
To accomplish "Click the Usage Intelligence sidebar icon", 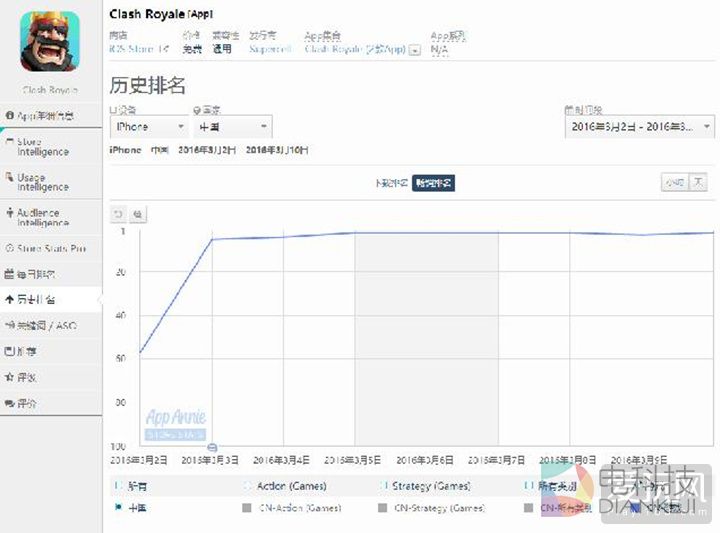I will (9, 177).
